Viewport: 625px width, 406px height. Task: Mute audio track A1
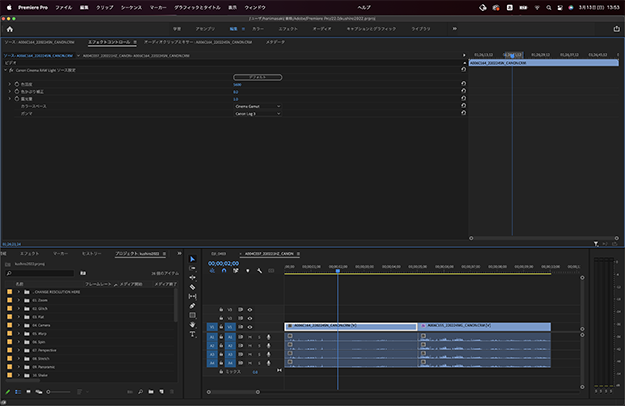coord(250,337)
